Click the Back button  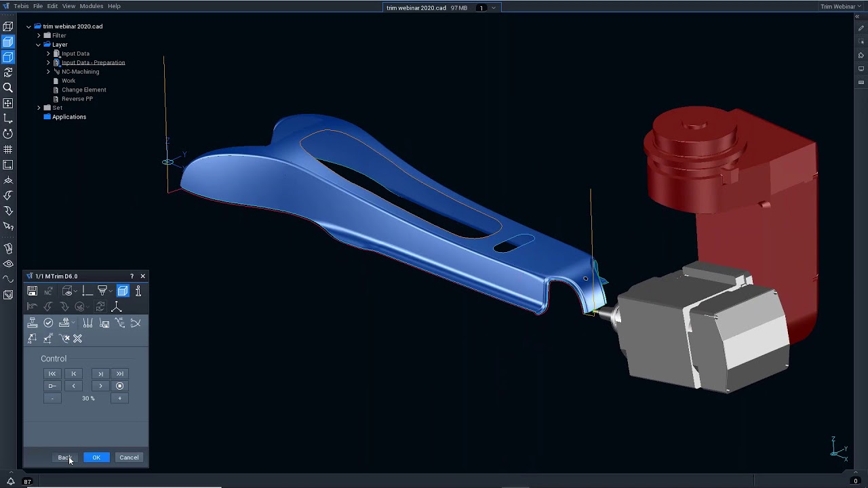pyautogui.click(x=64, y=457)
